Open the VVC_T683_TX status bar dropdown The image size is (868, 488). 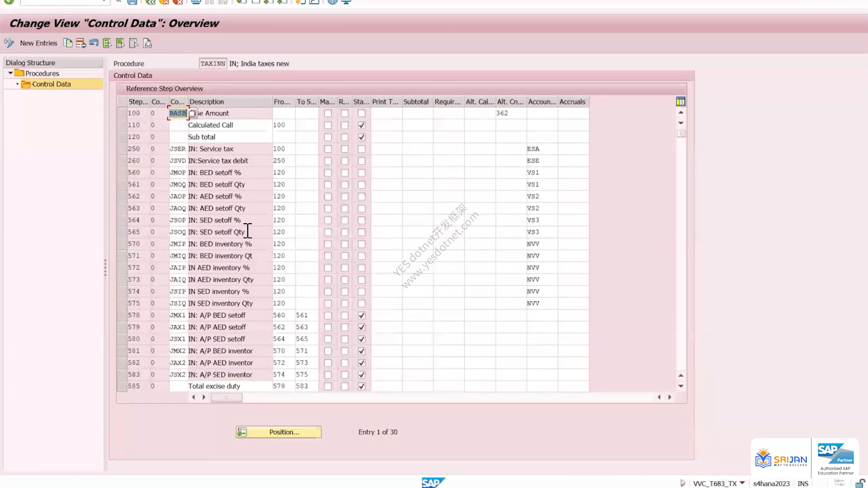click(742, 483)
